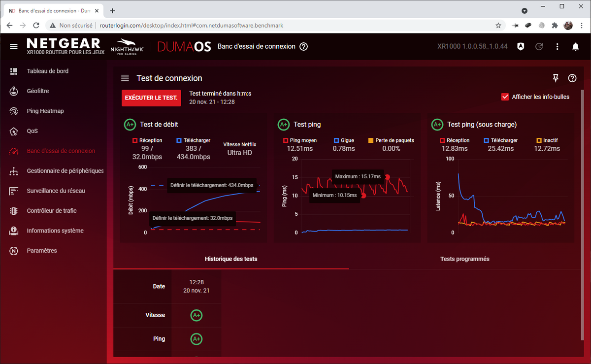Open the main hamburger menu beside NETGEAR logo
This screenshot has height=364, width=591.
point(14,47)
